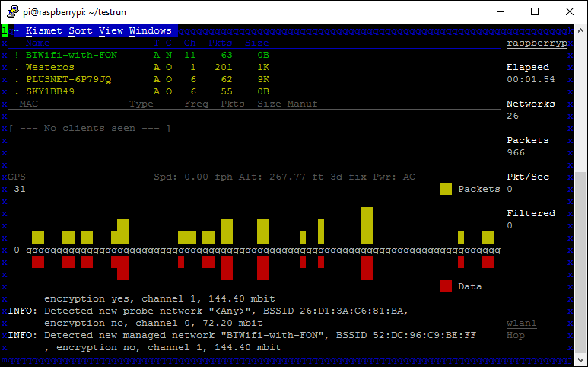Click the tallest yellow packet bar in graph

click(367, 225)
